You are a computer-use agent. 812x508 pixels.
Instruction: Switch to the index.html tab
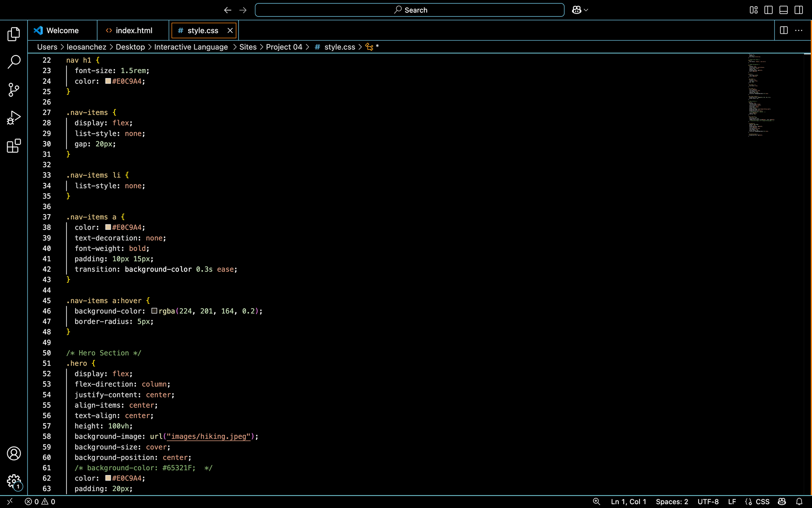coord(134,30)
